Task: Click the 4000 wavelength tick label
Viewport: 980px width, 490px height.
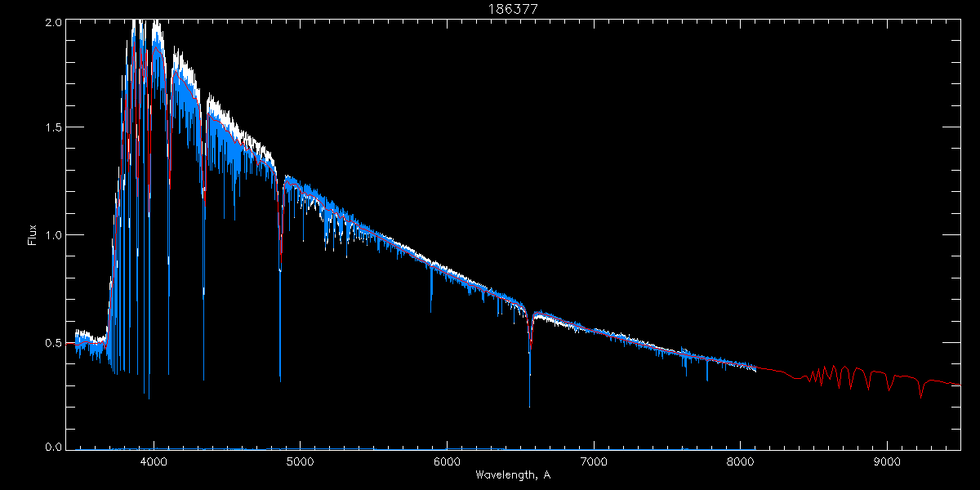Action: tap(154, 461)
